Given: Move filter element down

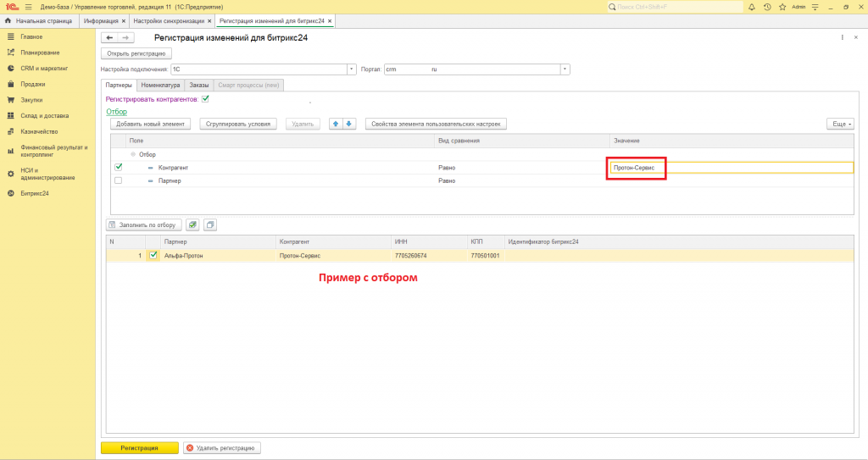Looking at the screenshot, I should (x=349, y=124).
